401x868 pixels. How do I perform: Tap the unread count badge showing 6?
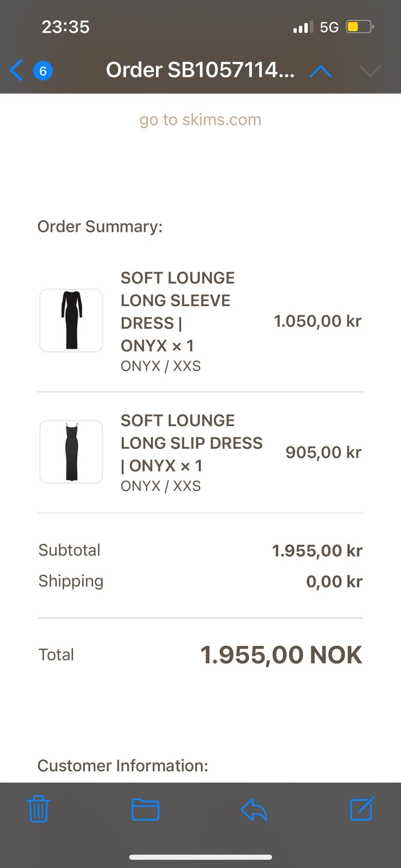[43, 71]
